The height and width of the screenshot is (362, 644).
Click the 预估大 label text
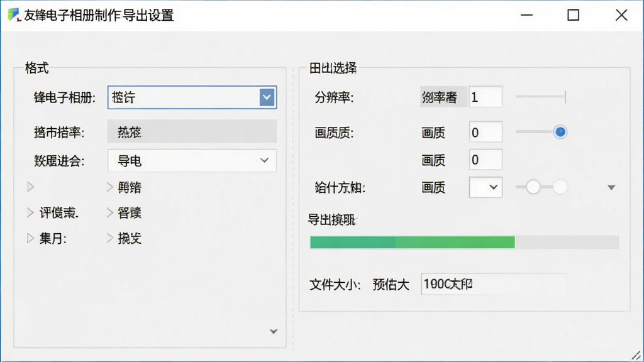pos(391,285)
